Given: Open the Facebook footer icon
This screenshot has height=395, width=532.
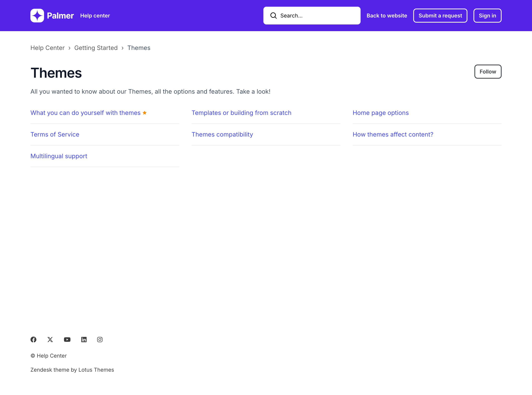Looking at the screenshot, I should click(33, 340).
